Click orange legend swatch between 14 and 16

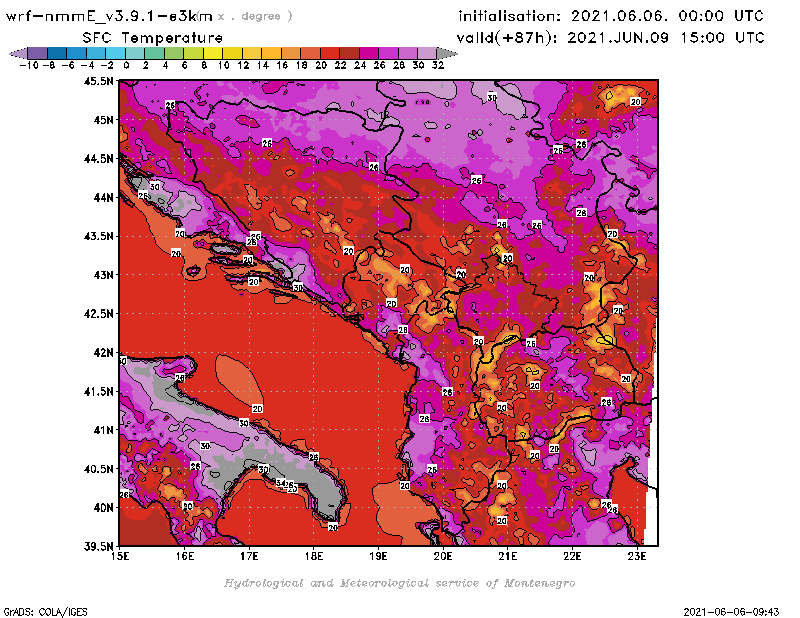[x=271, y=53]
